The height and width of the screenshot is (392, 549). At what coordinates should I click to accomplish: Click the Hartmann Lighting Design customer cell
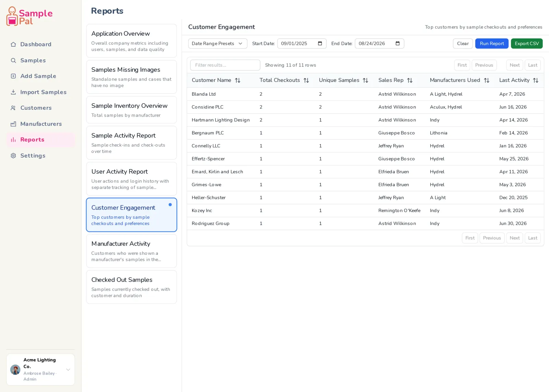click(221, 120)
